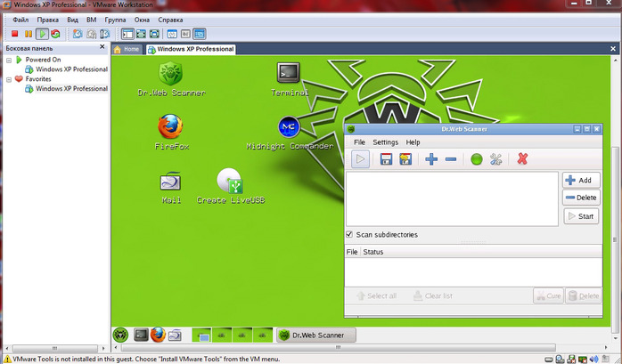Open the scanner Help menu
The image size is (622, 364).
point(413,142)
